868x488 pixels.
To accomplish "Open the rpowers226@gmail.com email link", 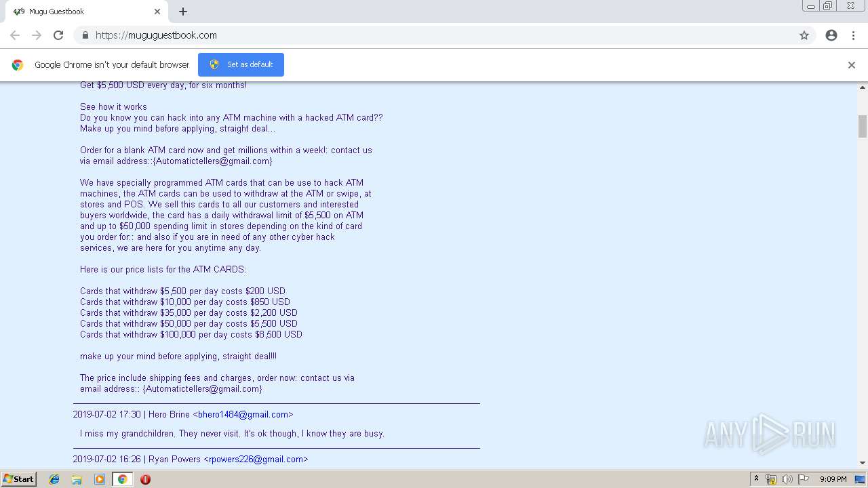I will tap(256, 459).
